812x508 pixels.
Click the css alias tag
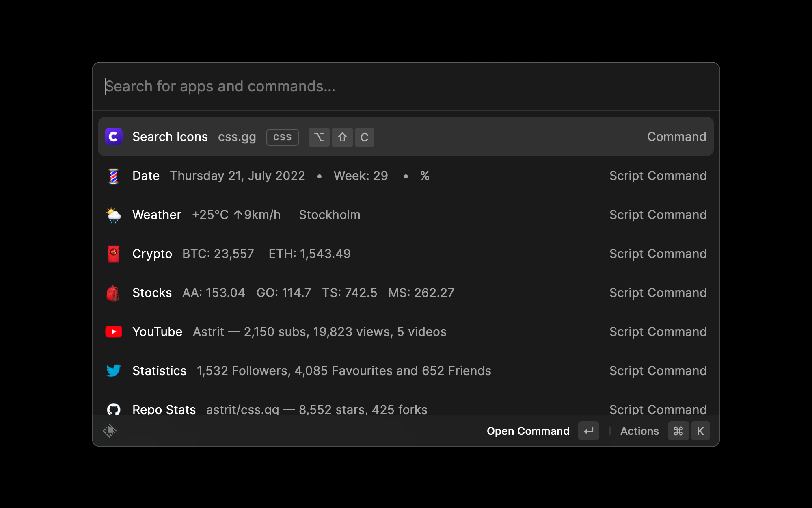click(x=282, y=137)
